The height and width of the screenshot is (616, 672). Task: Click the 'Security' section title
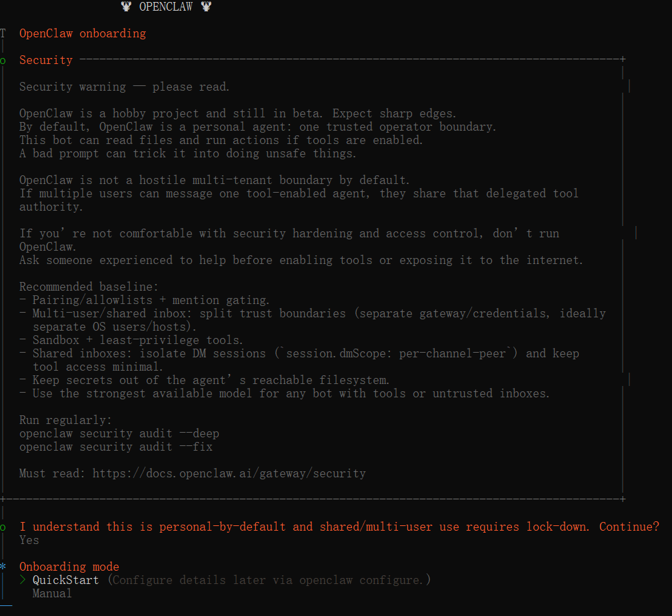[x=46, y=60]
